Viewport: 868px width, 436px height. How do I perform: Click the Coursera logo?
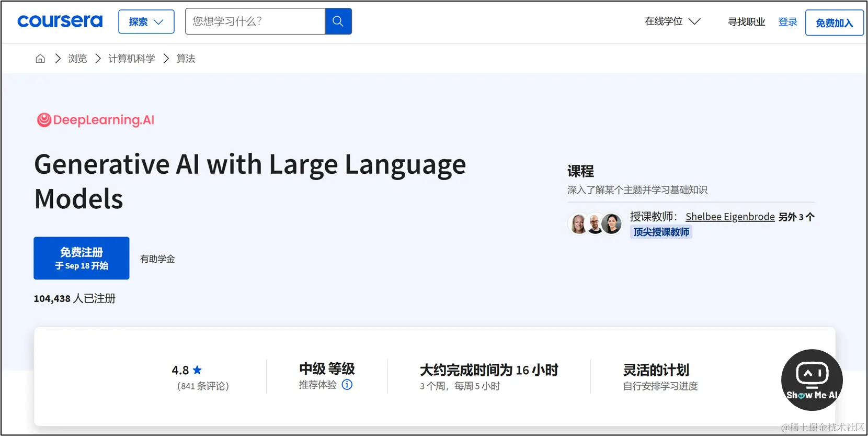(x=60, y=21)
